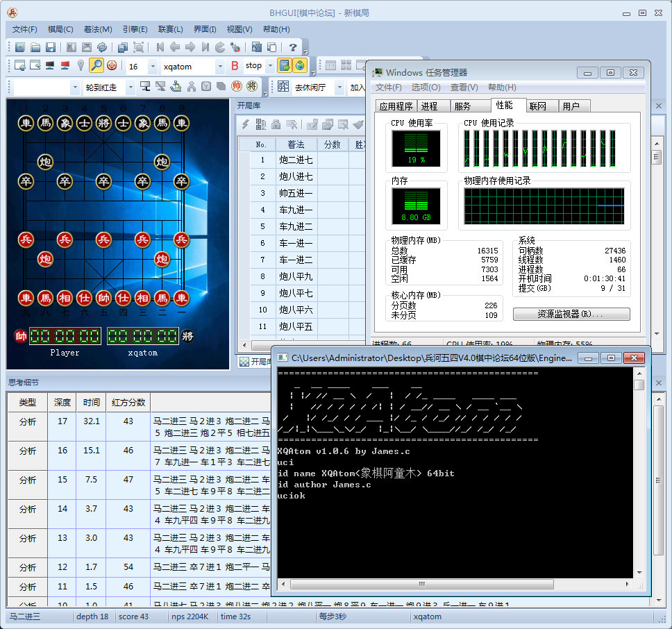This screenshot has height=629, width=672.
Task: Click the broom icon in the 开局库 panel
Action: pyautogui.click(x=358, y=124)
